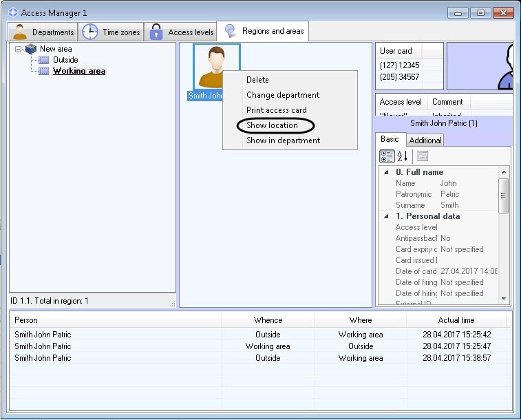This screenshot has height=420, width=521.
Task: Choose Print access card menu entry
Action: click(x=276, y=110)
